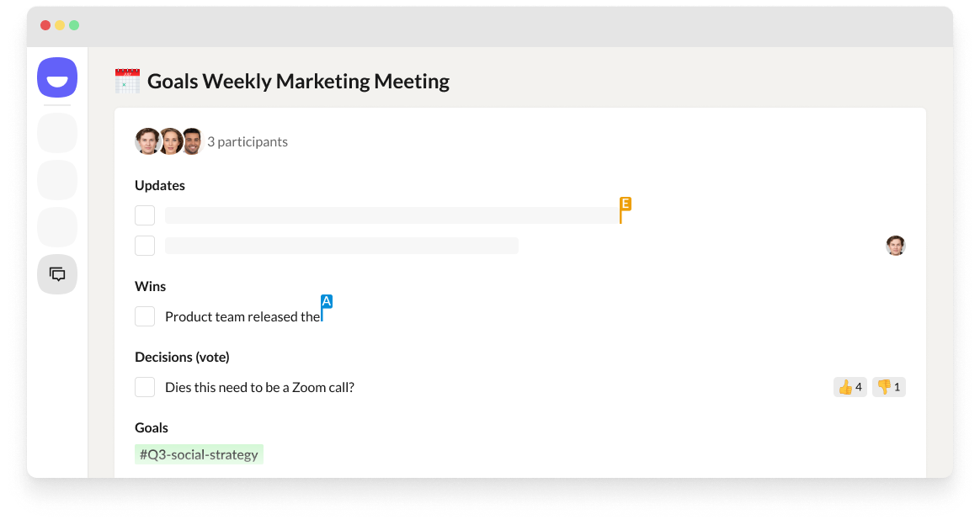Click the assignee avatar in Updates row

[895, 246]
